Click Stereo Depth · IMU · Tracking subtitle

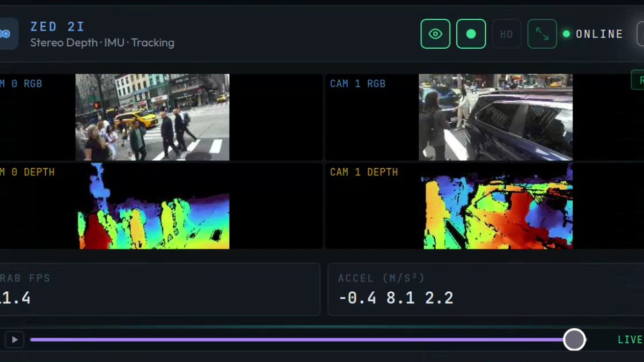(x=102, y=42)
